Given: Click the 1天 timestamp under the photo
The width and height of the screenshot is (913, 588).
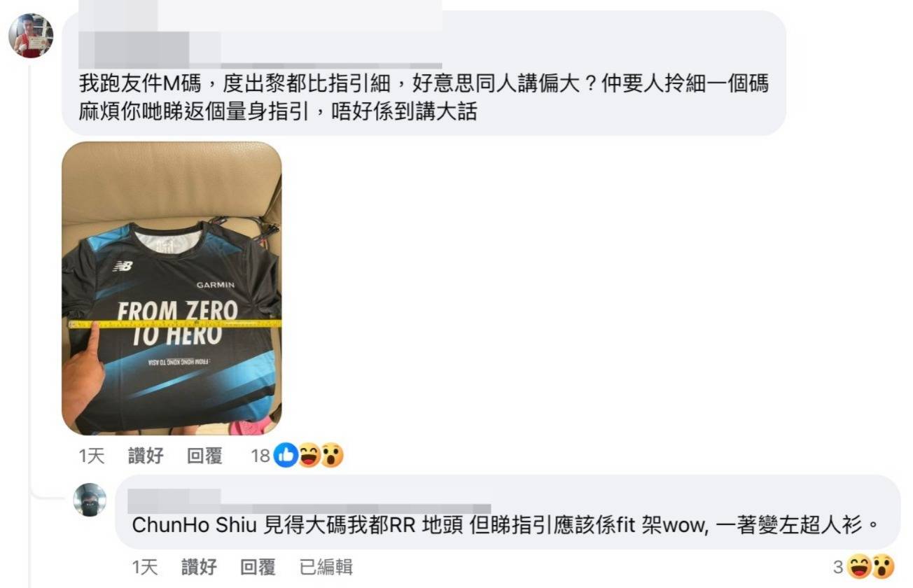Looking at the screenshot, I should (x=92, y=456).
